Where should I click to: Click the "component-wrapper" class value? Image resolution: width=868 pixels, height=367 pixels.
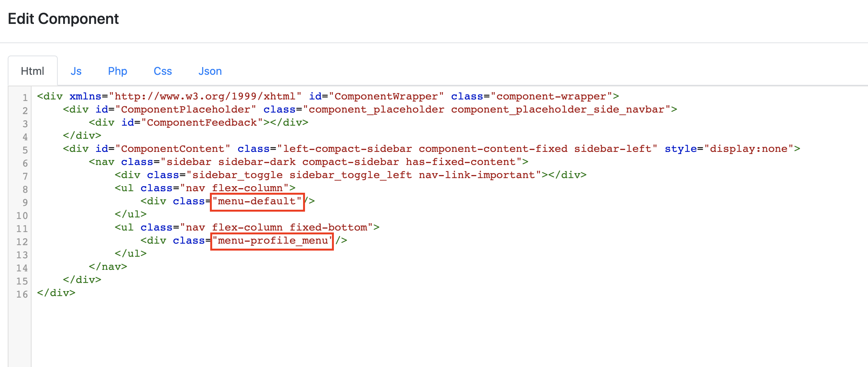tap(551, 96)
